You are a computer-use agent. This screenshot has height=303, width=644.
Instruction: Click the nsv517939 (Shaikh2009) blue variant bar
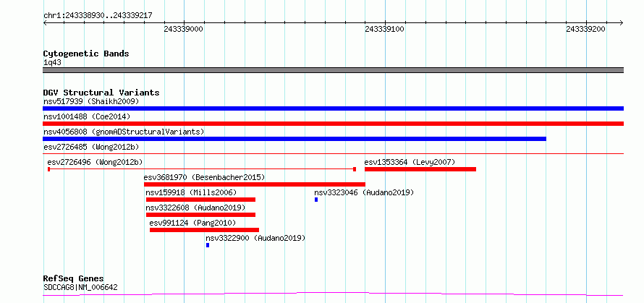[x=333, y=108]
